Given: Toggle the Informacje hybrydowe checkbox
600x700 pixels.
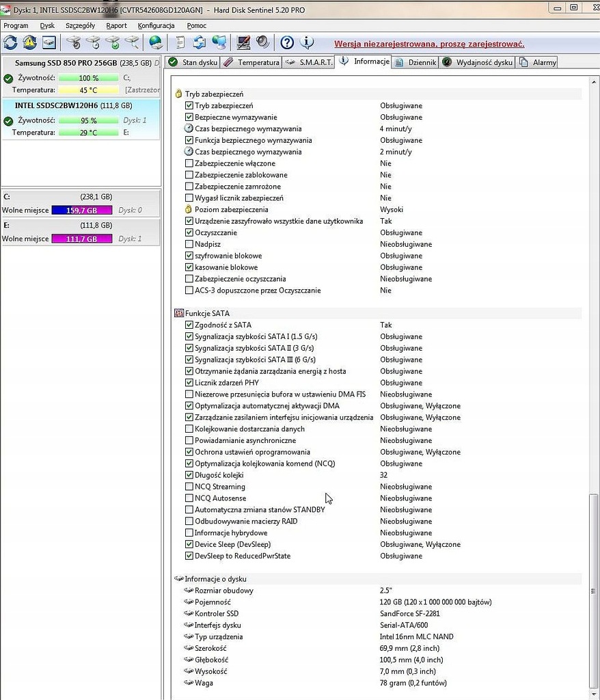Looking at the screenshot, I should tap(189, 533).
